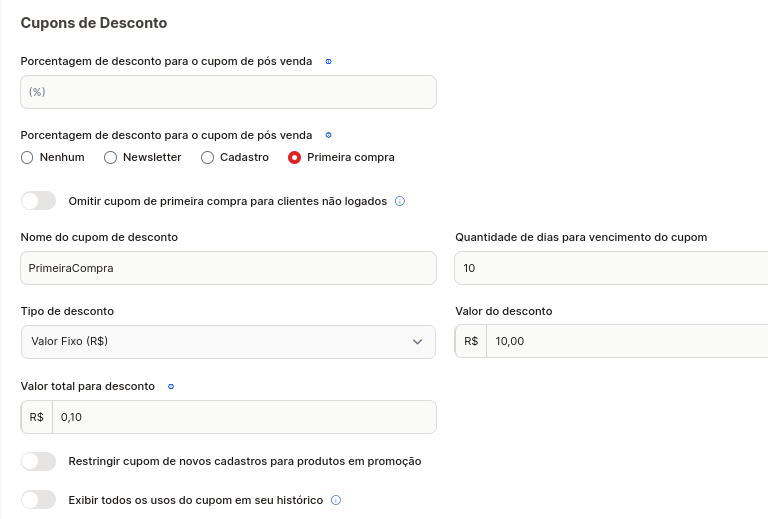Select the Primeira compra radio option
768x519 pixels.
[294, 157]
